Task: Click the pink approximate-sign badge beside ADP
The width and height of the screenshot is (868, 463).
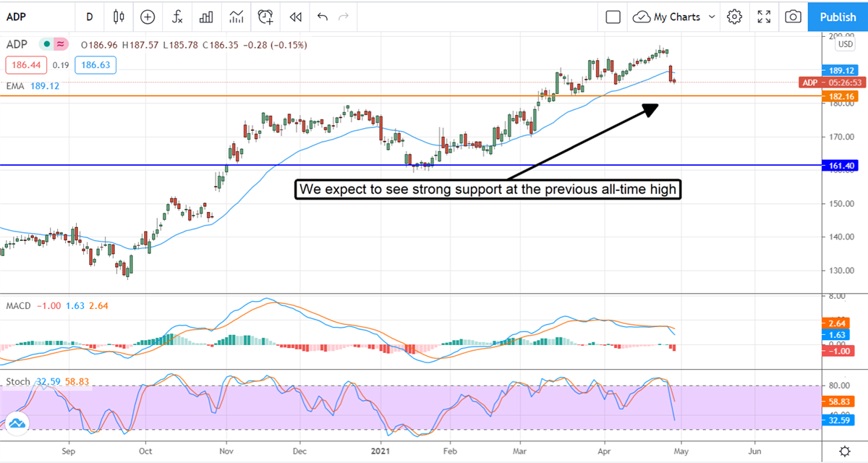Action: click(61, 45)
